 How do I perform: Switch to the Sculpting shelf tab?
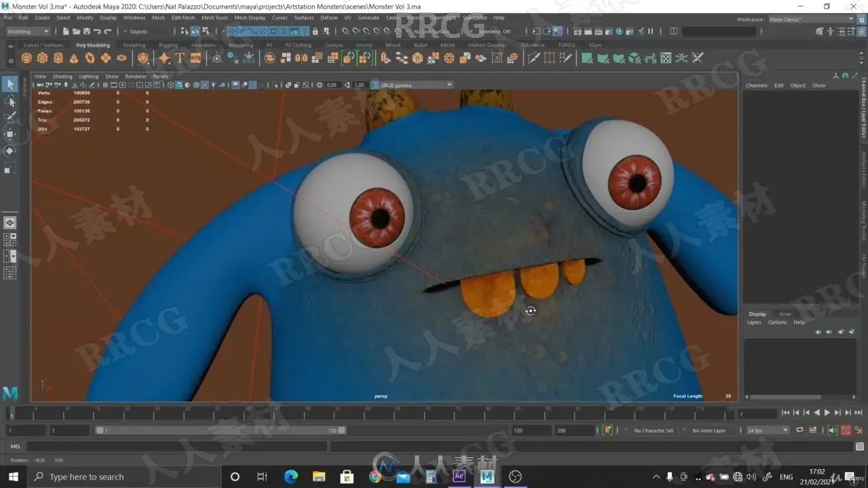pos(134,45)
